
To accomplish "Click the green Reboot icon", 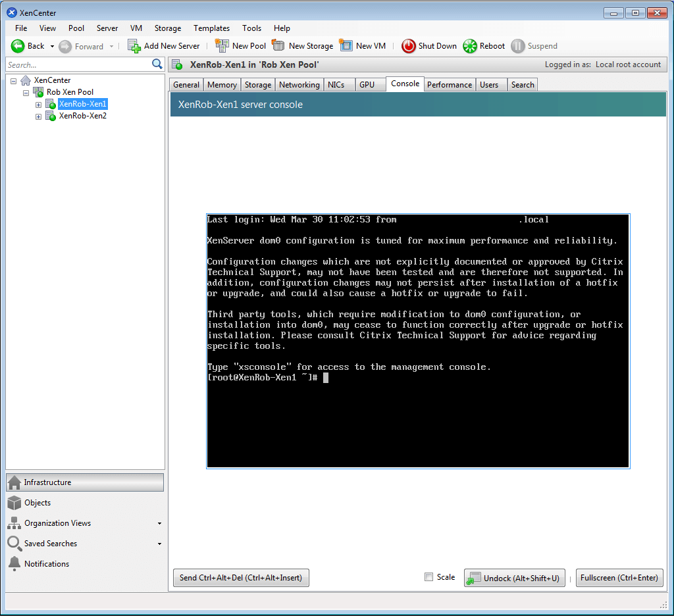I will [x=470, y=46].
